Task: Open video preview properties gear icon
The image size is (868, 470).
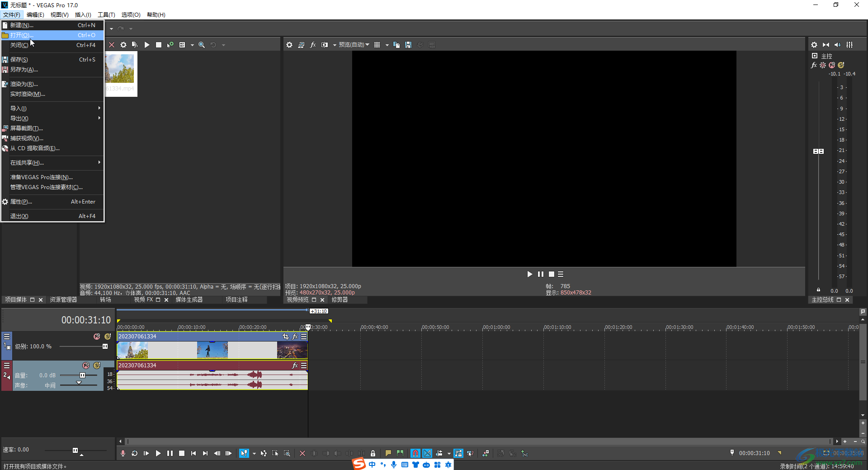Action: click(x=289, y=45)
